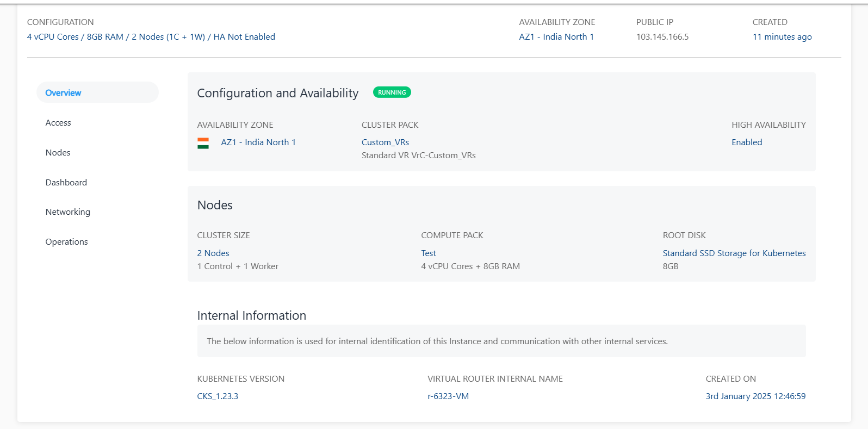The image size is (868, 429).
Task: Click AZ1 - India North 1 in header
Action: 556,37
